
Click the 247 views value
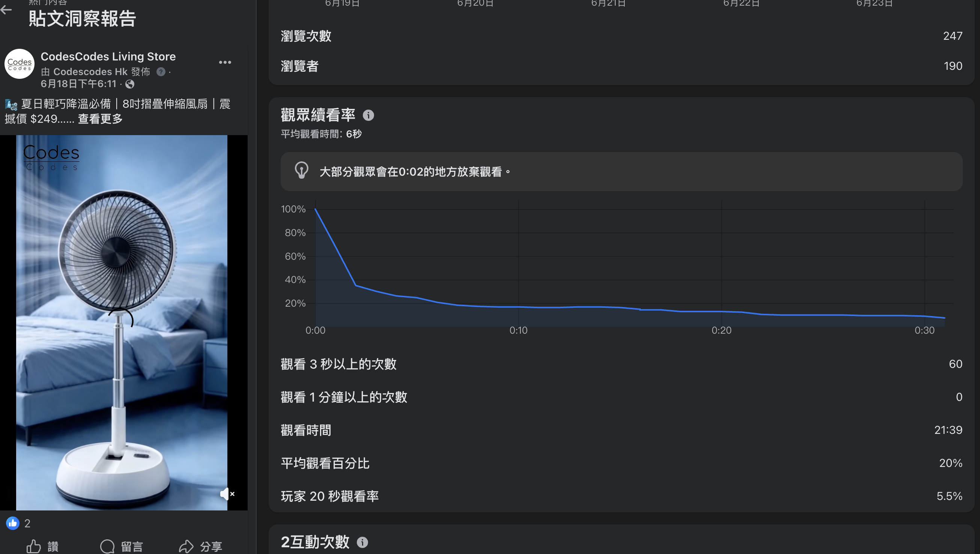(953, 36)
